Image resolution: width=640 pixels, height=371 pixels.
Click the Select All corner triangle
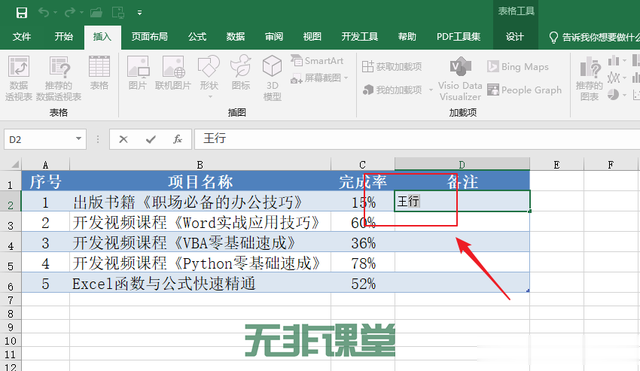[x=15, y=164]
